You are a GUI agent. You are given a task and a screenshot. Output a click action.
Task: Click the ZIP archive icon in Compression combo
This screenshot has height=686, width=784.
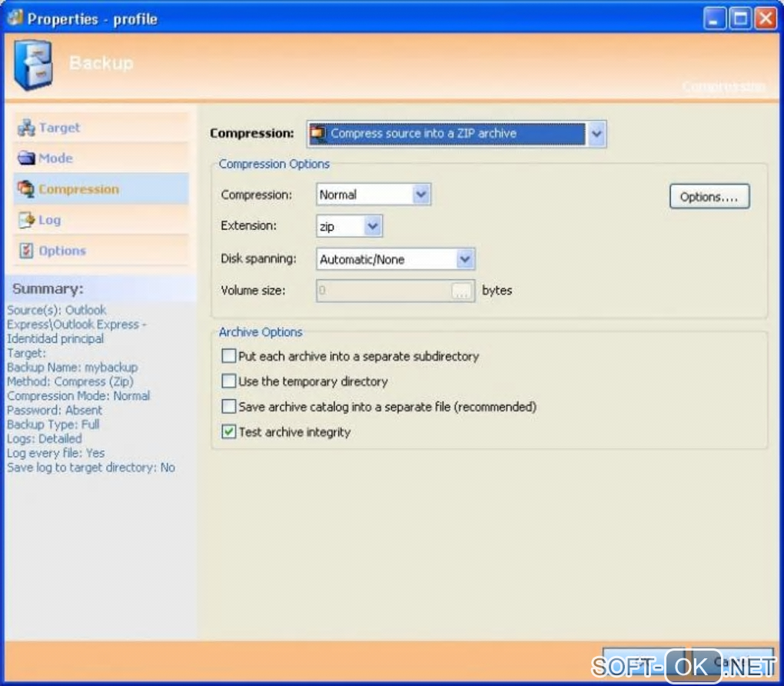pyautogui.click(x=318, y=134)
